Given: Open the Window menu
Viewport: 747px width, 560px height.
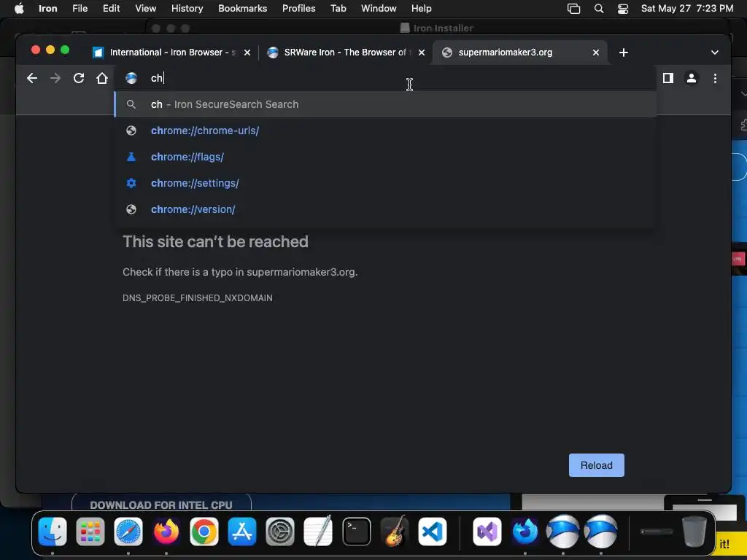Looking at the screenshot, I should [x=379, y=9].
